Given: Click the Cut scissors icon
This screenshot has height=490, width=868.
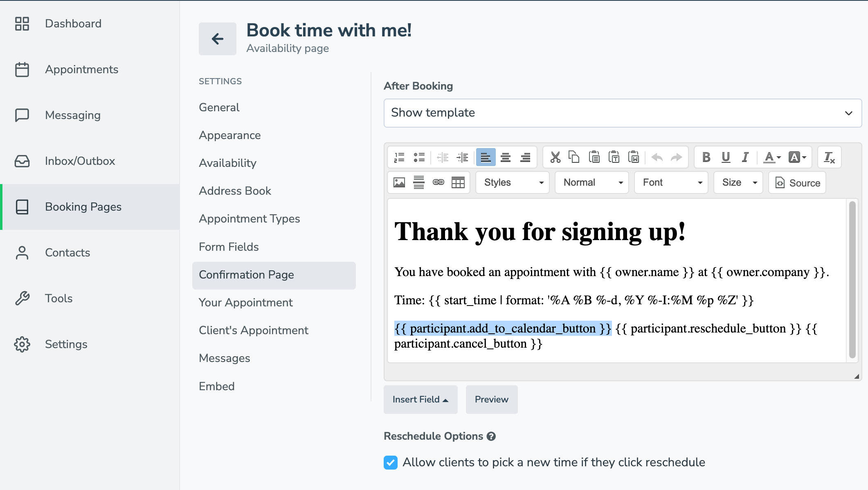Looking at the screenshot, I should pos(555,157).
